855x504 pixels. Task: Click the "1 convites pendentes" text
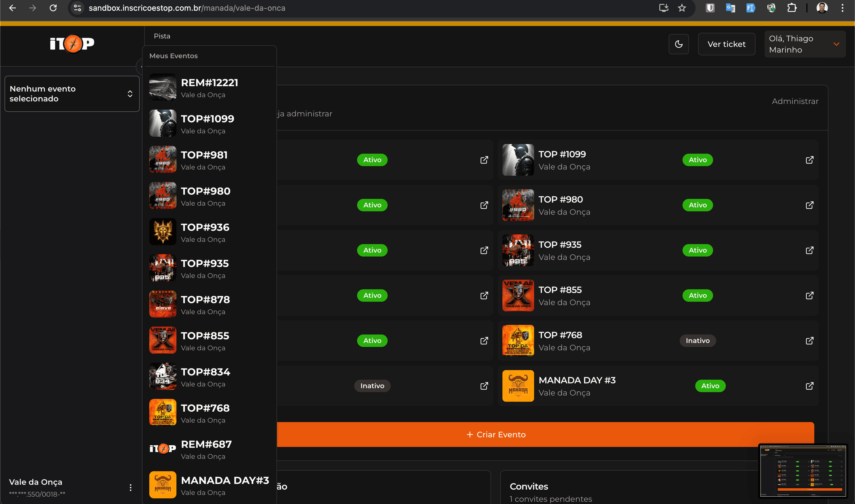pos(550,499)
